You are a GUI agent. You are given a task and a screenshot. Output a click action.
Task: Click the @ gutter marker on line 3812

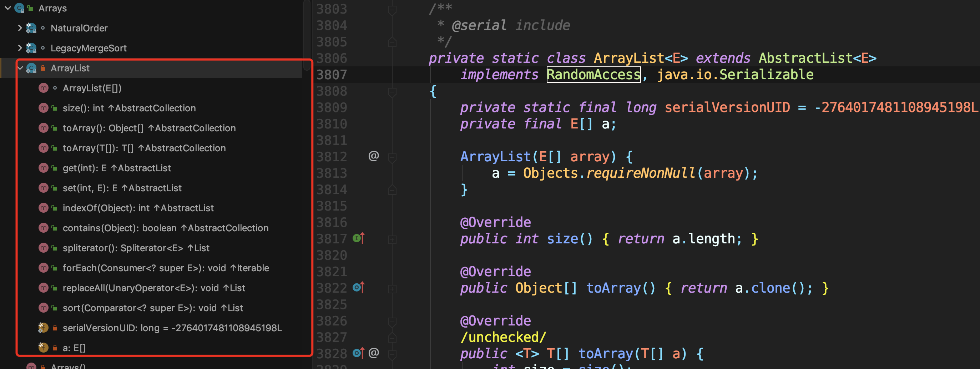tap(374, 156)
